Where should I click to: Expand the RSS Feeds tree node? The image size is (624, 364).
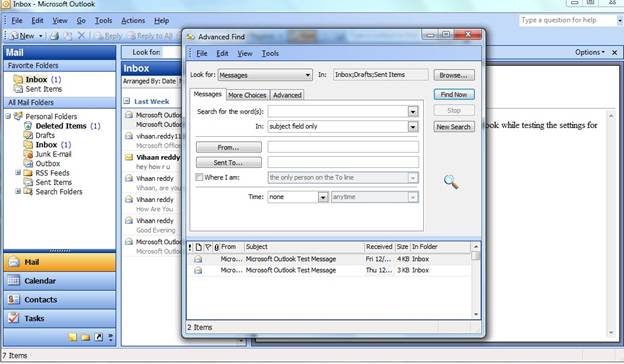(18, 173)
